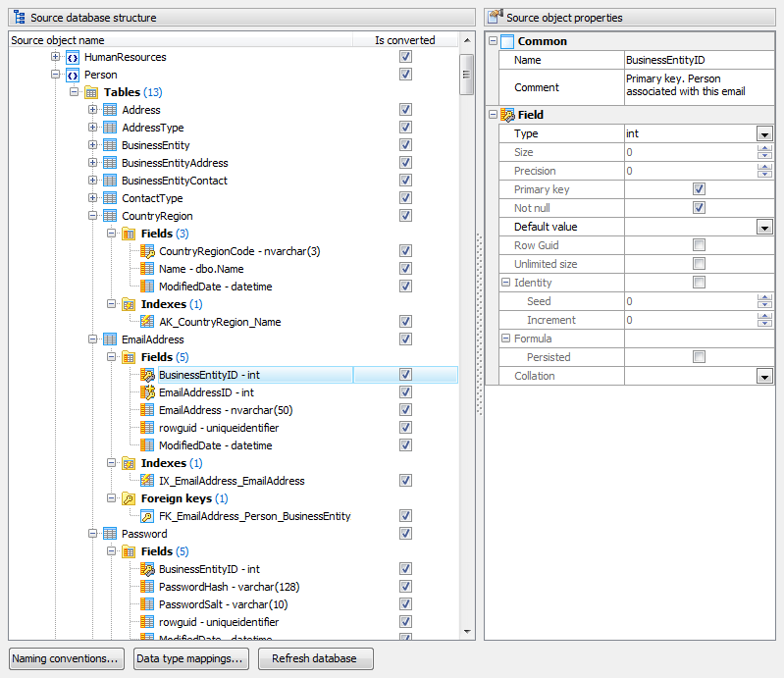The height and width of the screenshot is (678, 784).
Task: Collapse the Person schema node
Action: tap(55, 75)
